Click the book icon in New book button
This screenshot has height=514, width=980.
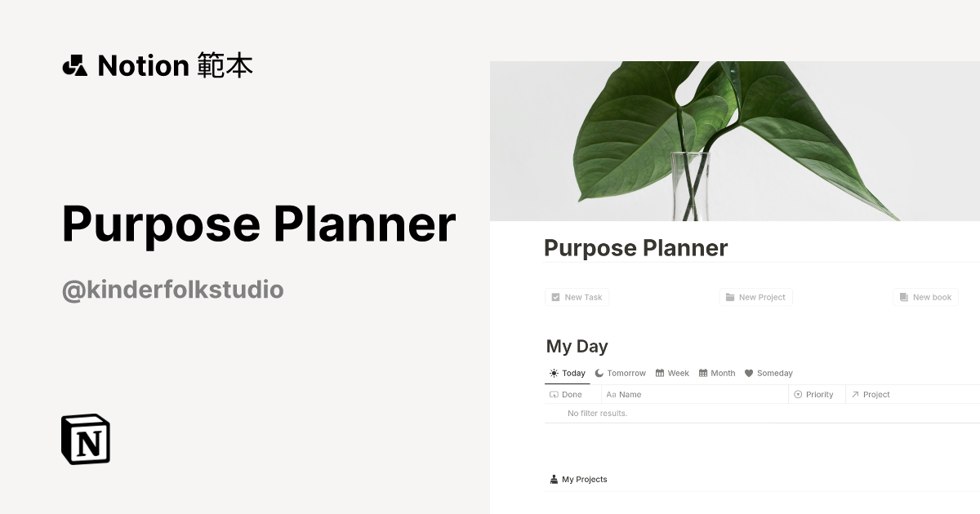[x=903, y=296]
